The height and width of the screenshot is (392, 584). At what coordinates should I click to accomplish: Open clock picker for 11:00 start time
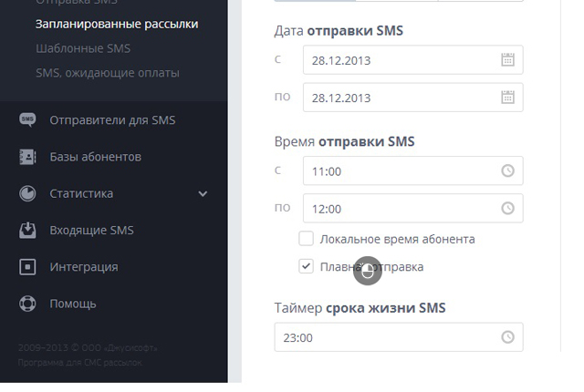click(x=507, y=170)
